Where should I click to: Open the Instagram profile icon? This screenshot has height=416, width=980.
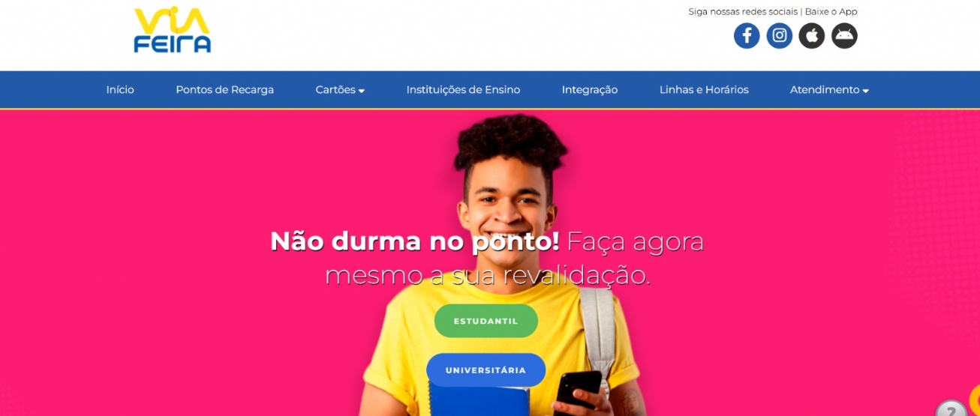point(780,36)
